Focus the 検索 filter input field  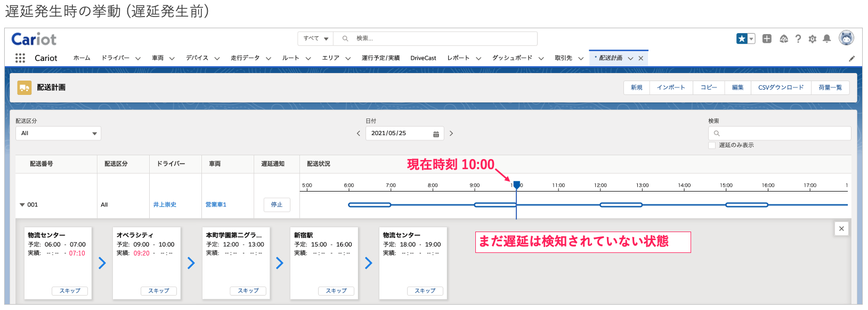click(780, 133)
